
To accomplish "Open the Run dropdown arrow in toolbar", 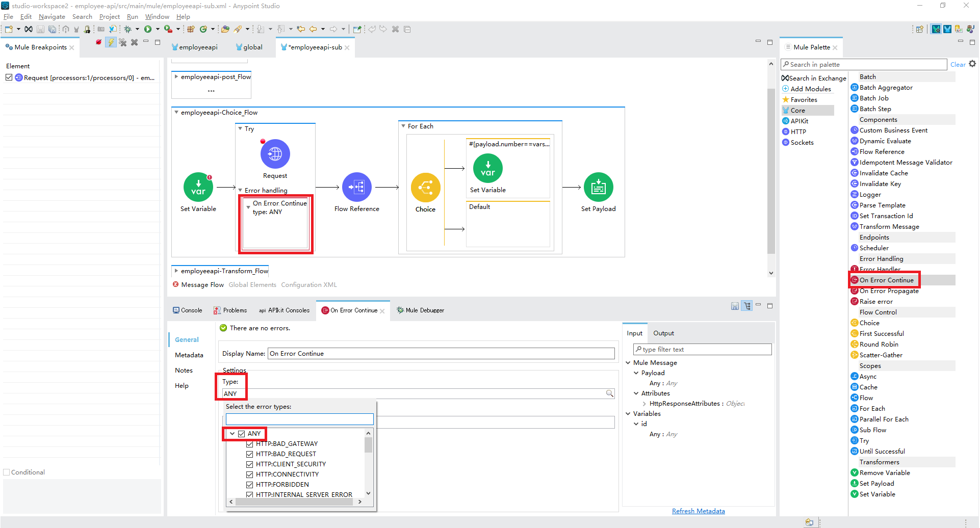I will coord(158,29).
